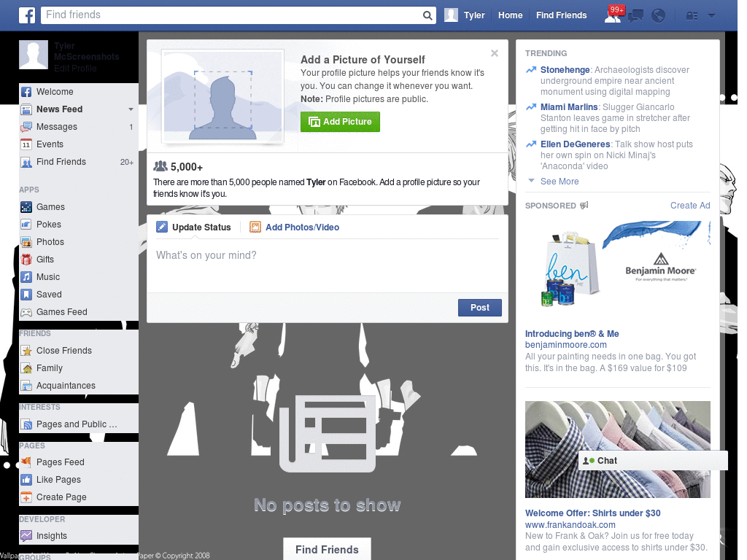
Task: Open the Insights chart icon
Action: point(26,536)
